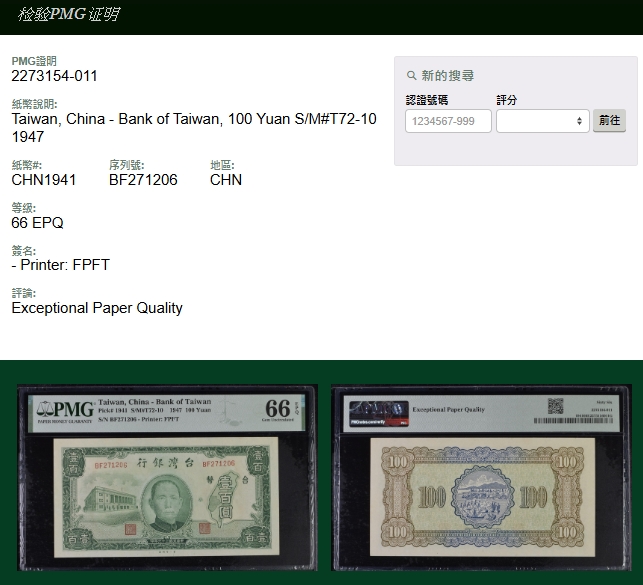Open the banknote front image thumbnail
The width and height of the screenshot is (643, 585).
[x=167, y=478]
